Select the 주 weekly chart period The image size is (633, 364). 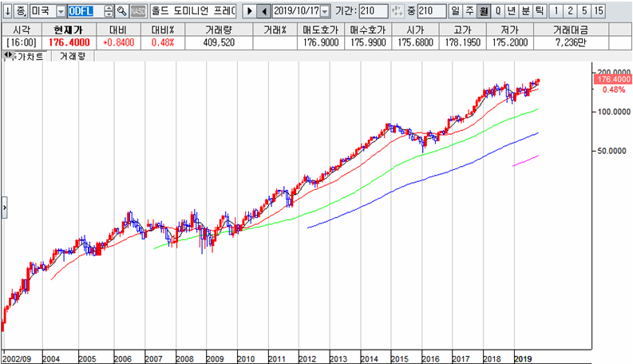coord(469,11)
